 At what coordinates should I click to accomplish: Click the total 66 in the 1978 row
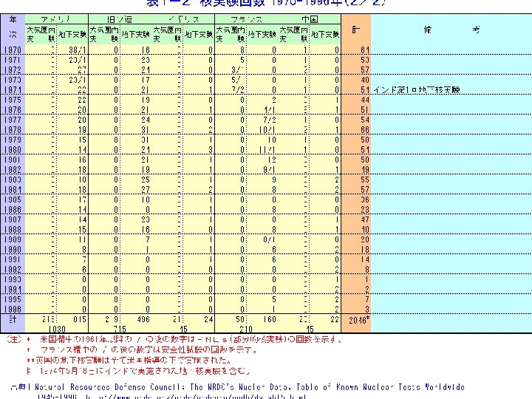[x=365, y=129]
